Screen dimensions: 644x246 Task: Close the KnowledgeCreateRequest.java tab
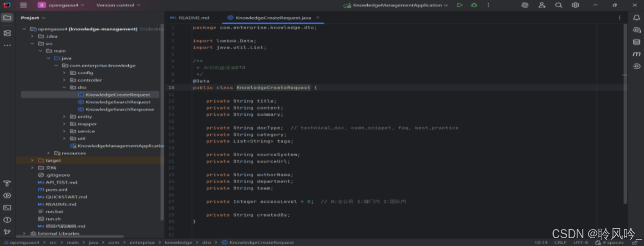318,18
